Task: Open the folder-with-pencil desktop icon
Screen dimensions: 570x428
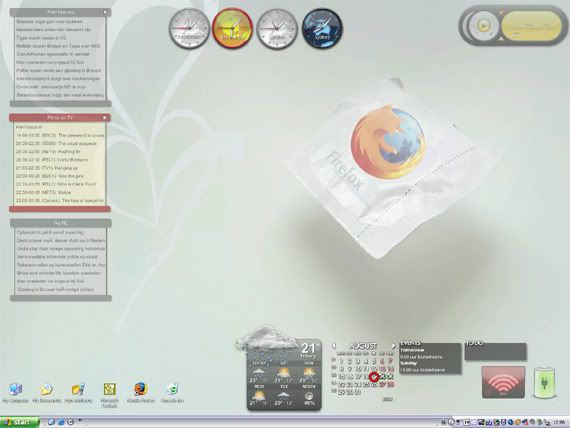Action: 78,392
